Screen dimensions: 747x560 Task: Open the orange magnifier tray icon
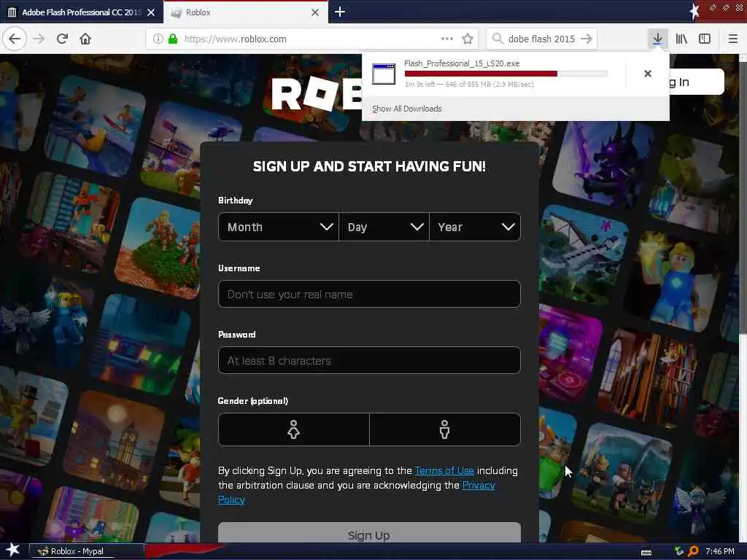click(x=693, y=551)
